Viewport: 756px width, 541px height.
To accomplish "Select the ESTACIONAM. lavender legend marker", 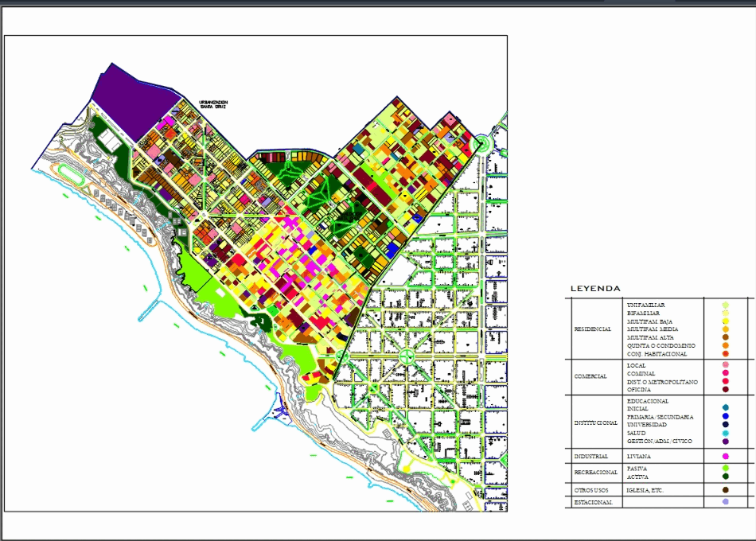I will point(725,500).
